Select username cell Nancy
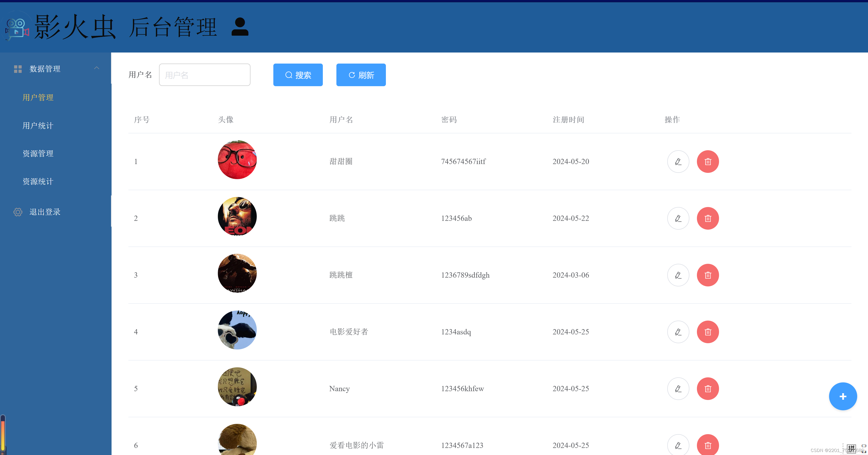 pos(339,389)
